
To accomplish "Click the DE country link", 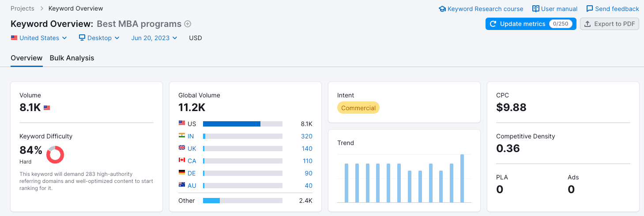I will [x=192, y=173].
